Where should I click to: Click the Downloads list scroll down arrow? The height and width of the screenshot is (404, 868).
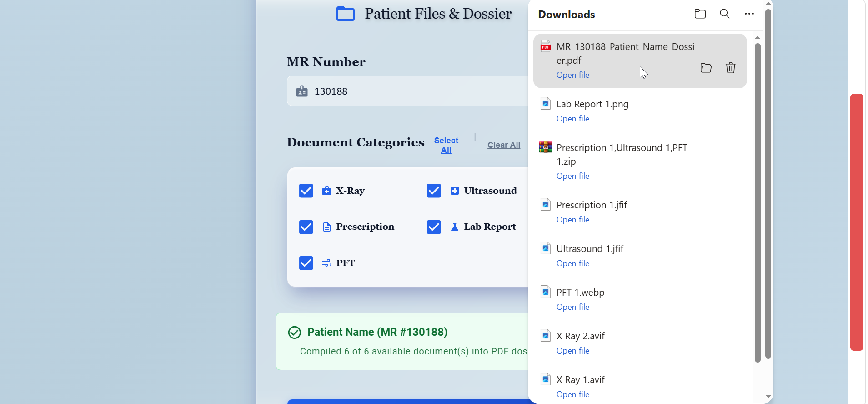pos(768,397)
